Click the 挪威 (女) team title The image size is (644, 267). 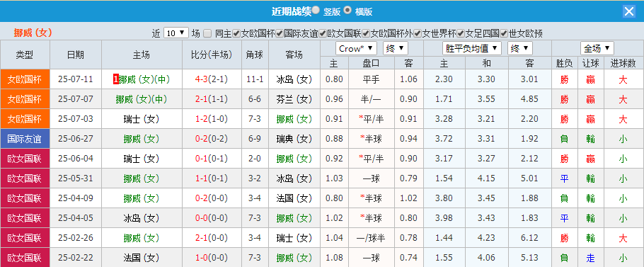(x=33, y=33)
